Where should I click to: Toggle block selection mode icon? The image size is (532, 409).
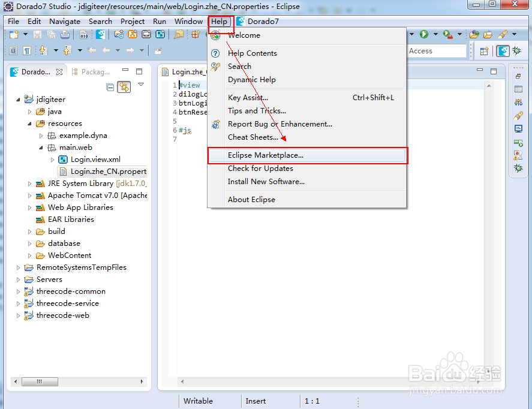point(13,51)
